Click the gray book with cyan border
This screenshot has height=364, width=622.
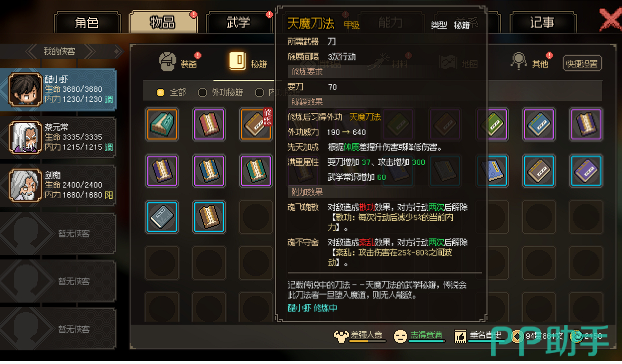[x=162, y=217]
